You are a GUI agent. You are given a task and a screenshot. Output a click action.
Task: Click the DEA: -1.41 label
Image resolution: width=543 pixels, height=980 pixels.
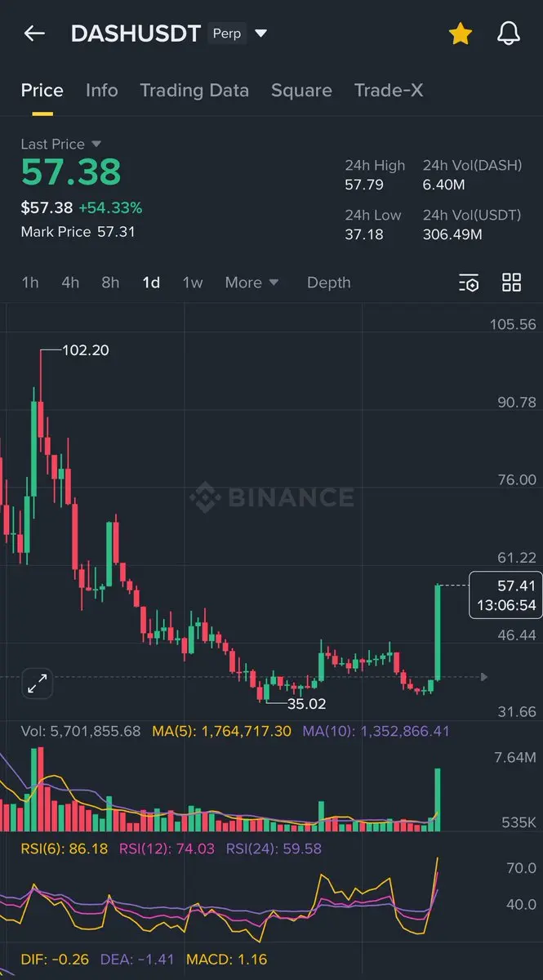point(137,960)
